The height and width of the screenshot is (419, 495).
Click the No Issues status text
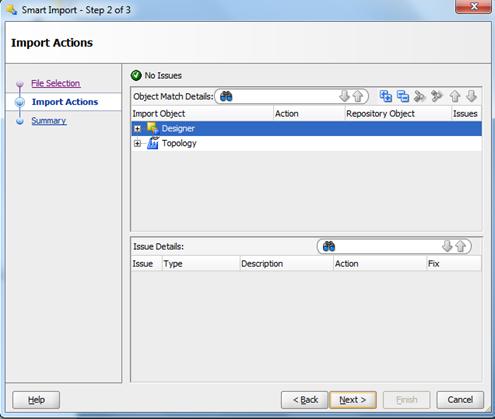tap(163, 76)
